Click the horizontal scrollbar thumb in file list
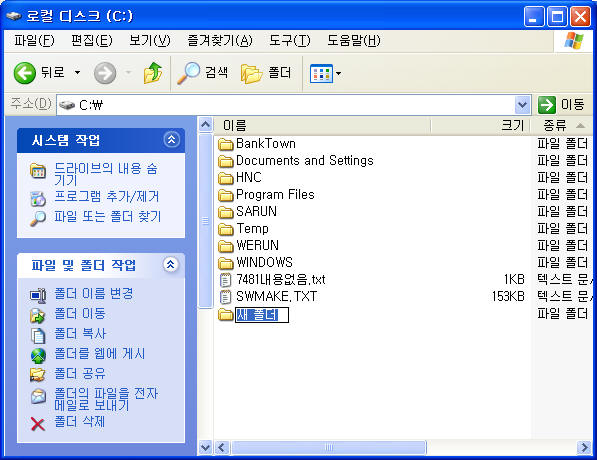Image resolution: width=597 pixels, height=460 pixels. coord(329,447)
